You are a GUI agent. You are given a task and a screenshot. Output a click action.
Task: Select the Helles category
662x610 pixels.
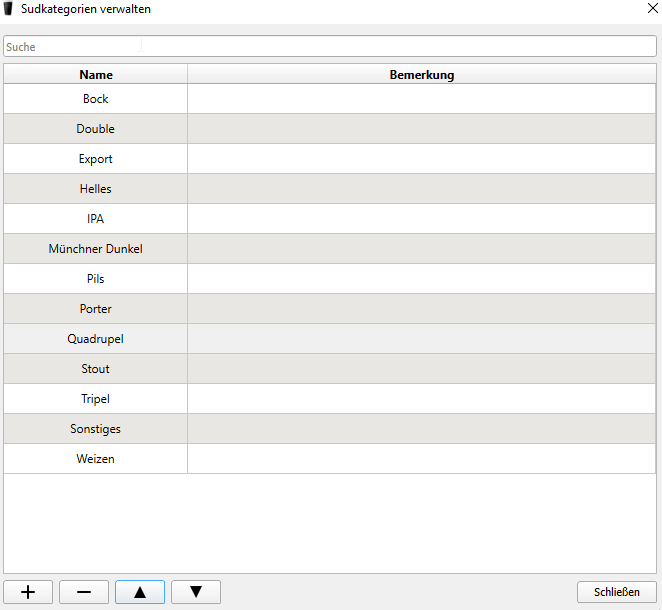tap(96, 189)
